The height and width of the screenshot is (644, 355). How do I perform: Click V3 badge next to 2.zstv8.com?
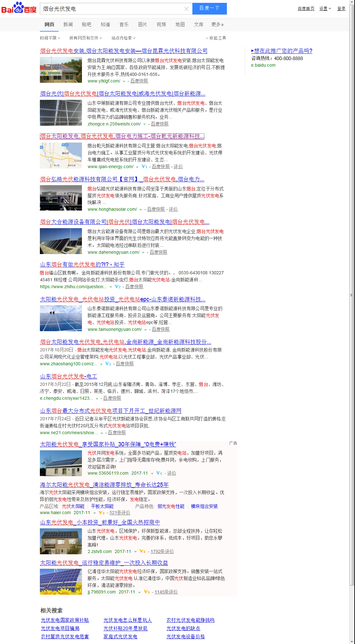pyautogui.click(x=142, y=551)
